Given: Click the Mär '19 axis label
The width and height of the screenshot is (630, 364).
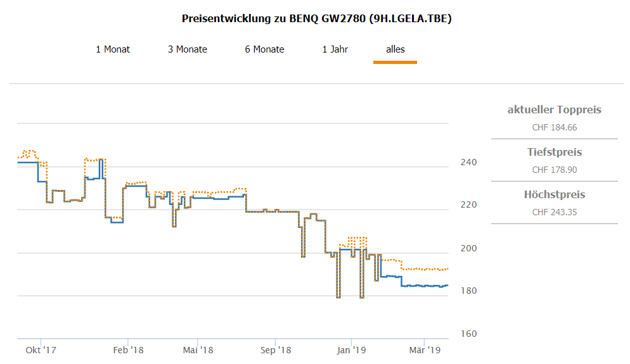Looking at the screenshot, I should tap(424, 349).
